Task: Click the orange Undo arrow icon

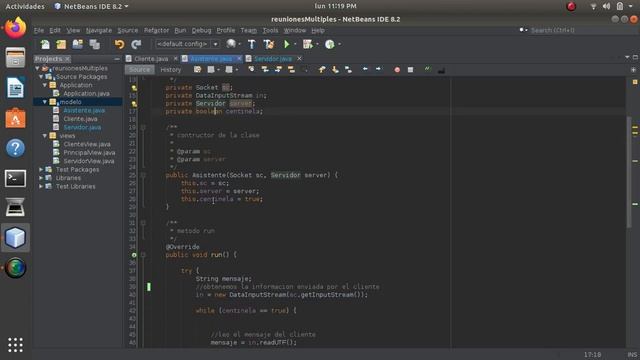Action: (119, 44)
